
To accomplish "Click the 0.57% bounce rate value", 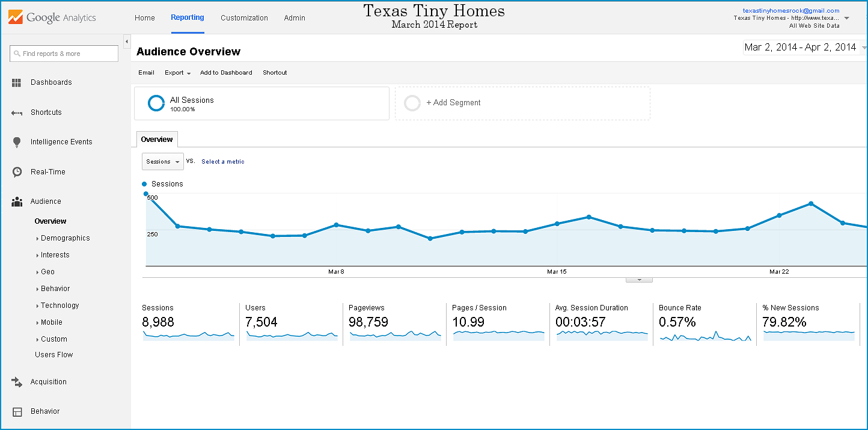I will 677,322.
